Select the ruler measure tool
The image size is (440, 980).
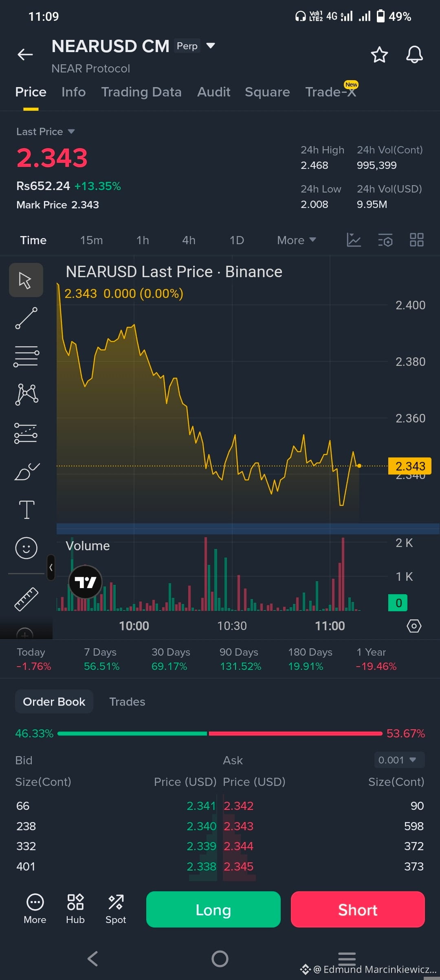point(26,599)
